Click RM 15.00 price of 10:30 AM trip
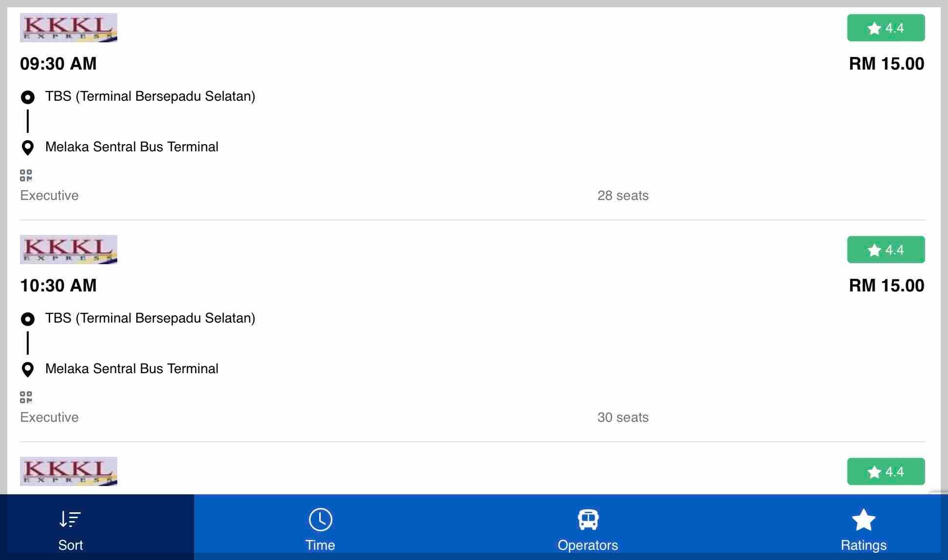The image size is (948, 560). (x=886, y=286)
